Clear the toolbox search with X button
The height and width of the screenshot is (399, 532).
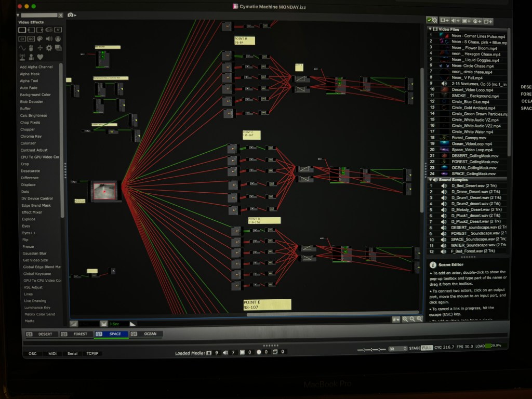click(61, 16)
